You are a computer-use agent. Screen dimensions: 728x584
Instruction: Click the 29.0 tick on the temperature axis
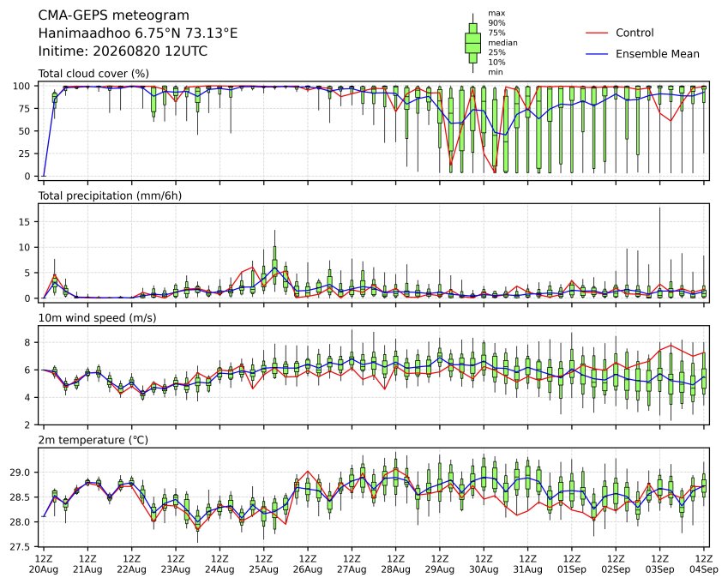(x=21, y=473)
